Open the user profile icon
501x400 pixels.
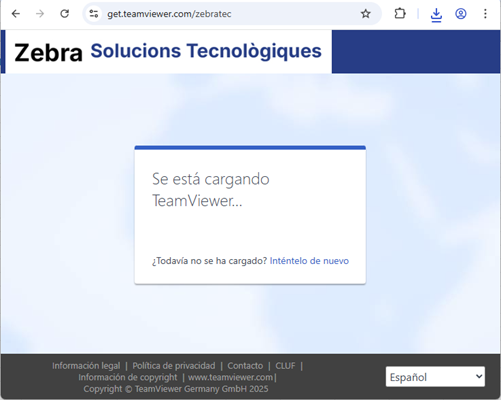461,14
